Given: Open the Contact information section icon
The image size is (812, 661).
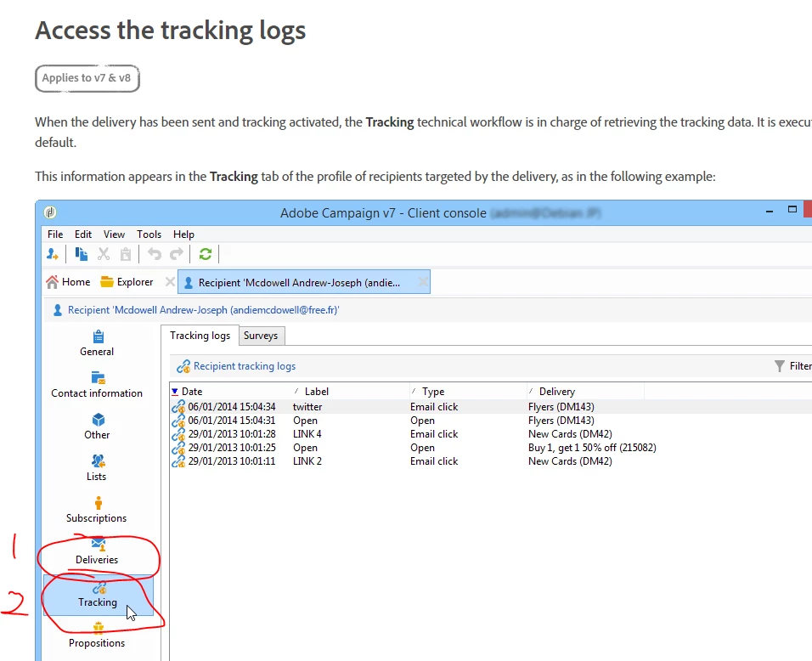Looking at the screenshot, I should [98, 377].
